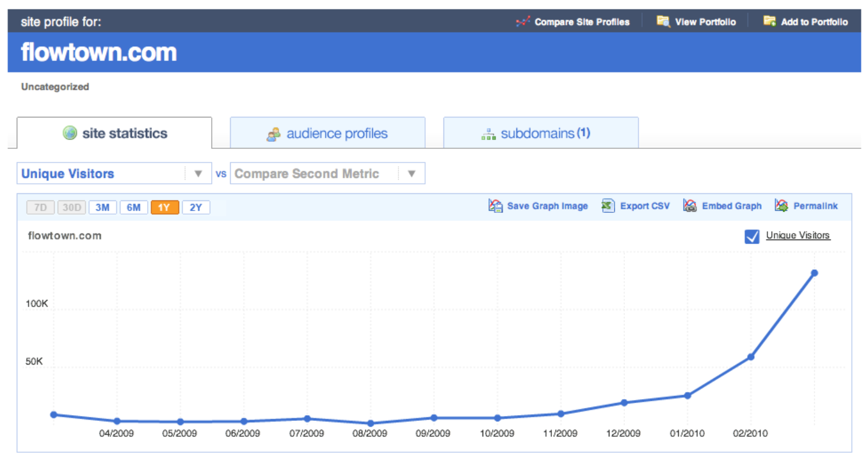
Task: Click the 12/2009 data point on graph
Action: tap(624, 403)
